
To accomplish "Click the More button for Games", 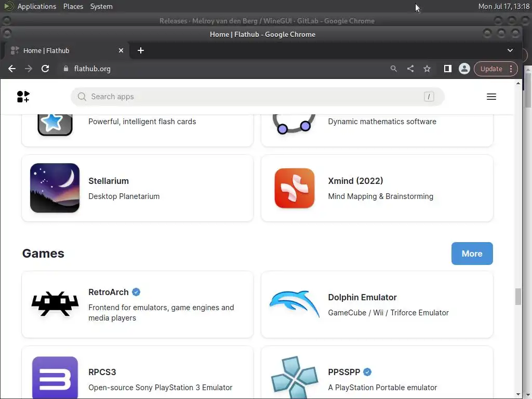I will point(472,254).
